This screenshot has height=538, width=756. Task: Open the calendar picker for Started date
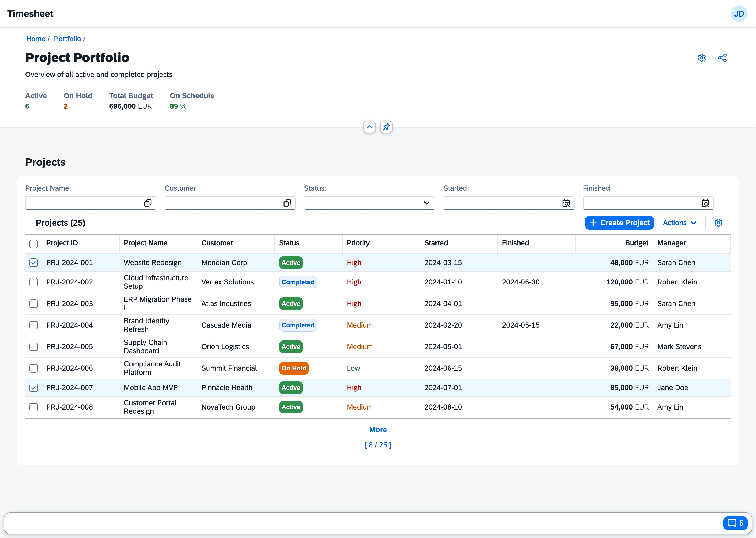(x=566, y=203)
